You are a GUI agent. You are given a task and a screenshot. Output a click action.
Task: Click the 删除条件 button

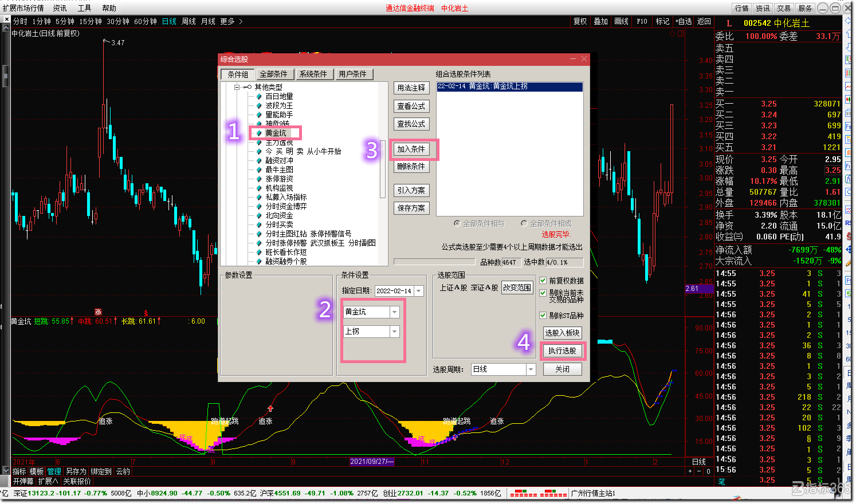pos(411,166)
